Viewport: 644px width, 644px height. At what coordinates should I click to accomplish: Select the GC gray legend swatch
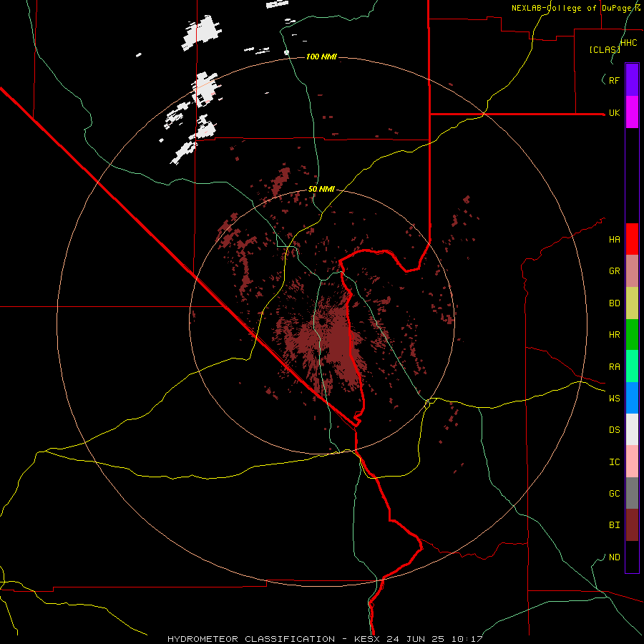[632, 493]
